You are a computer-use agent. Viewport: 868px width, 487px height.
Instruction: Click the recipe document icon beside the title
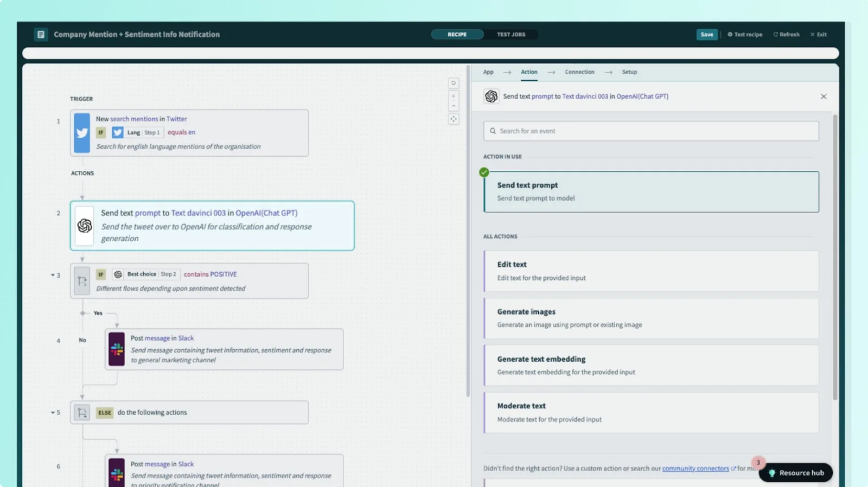coord(41,34)
